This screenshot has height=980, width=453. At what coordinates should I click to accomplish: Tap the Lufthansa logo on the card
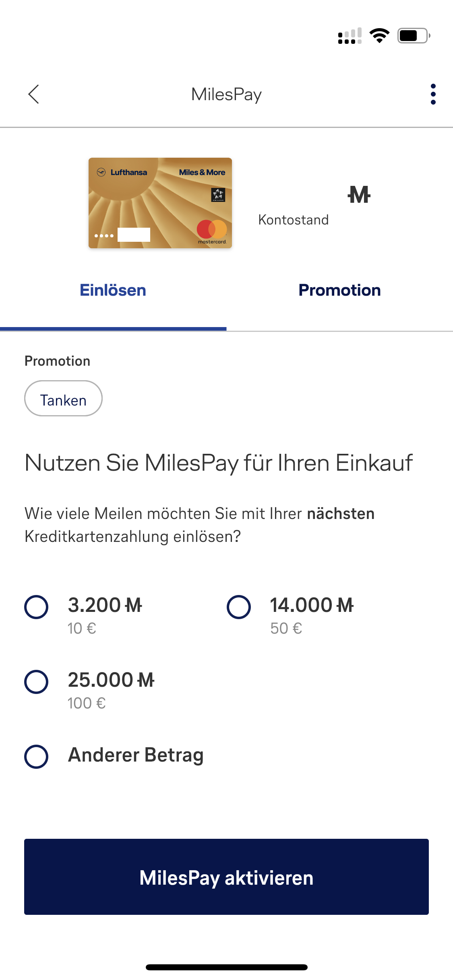click(122, 172)
